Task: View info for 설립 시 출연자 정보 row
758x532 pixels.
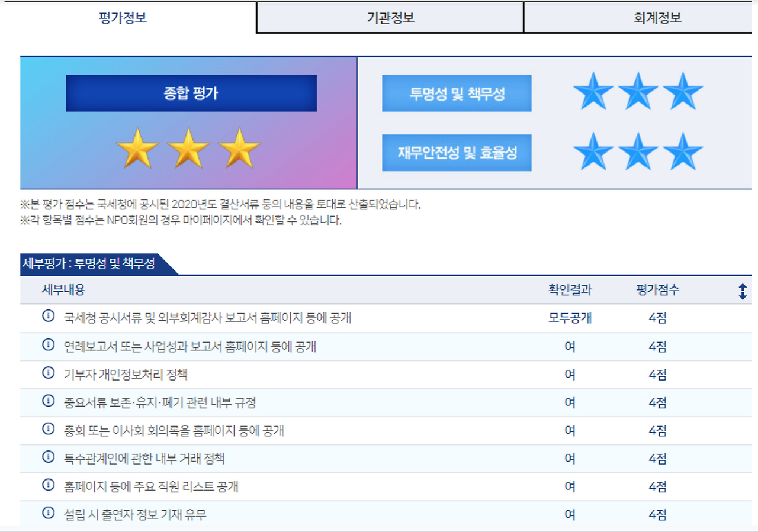Action: click(48, 514)
